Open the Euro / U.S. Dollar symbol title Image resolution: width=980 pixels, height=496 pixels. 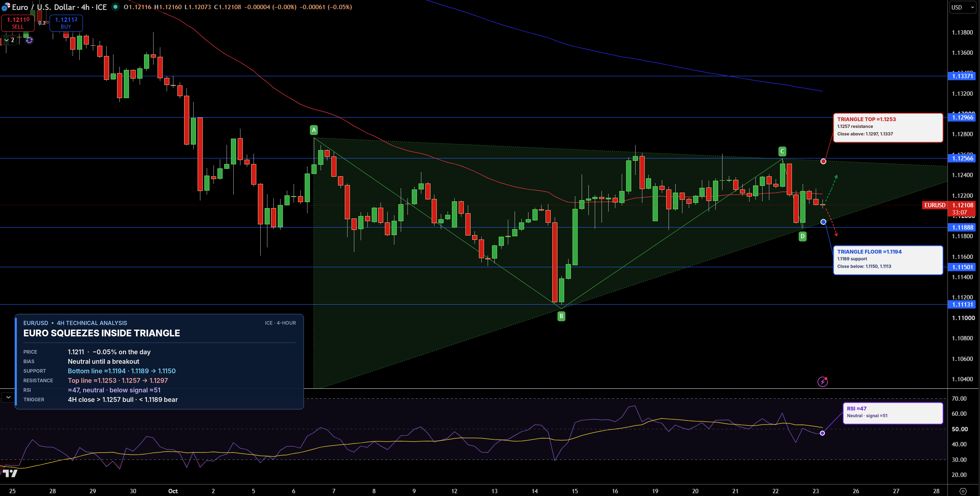click(60, 7)
